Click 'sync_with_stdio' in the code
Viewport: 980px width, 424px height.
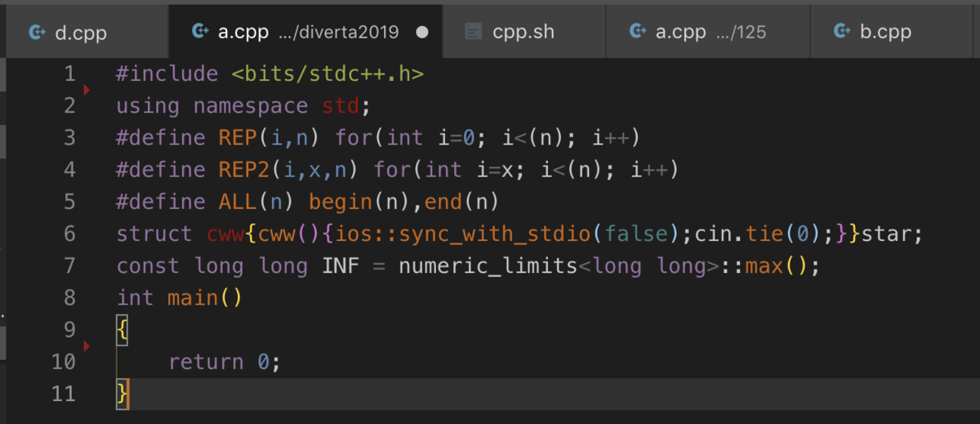coord(494,234)
